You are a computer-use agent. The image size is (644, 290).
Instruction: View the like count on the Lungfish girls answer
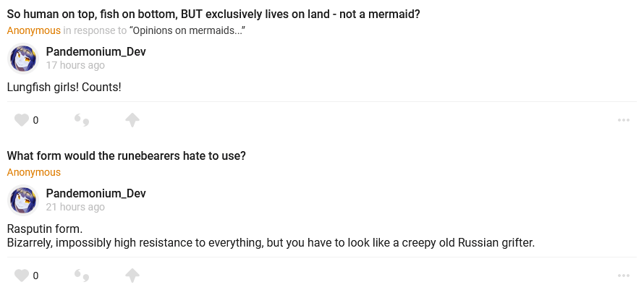point(35,120)
